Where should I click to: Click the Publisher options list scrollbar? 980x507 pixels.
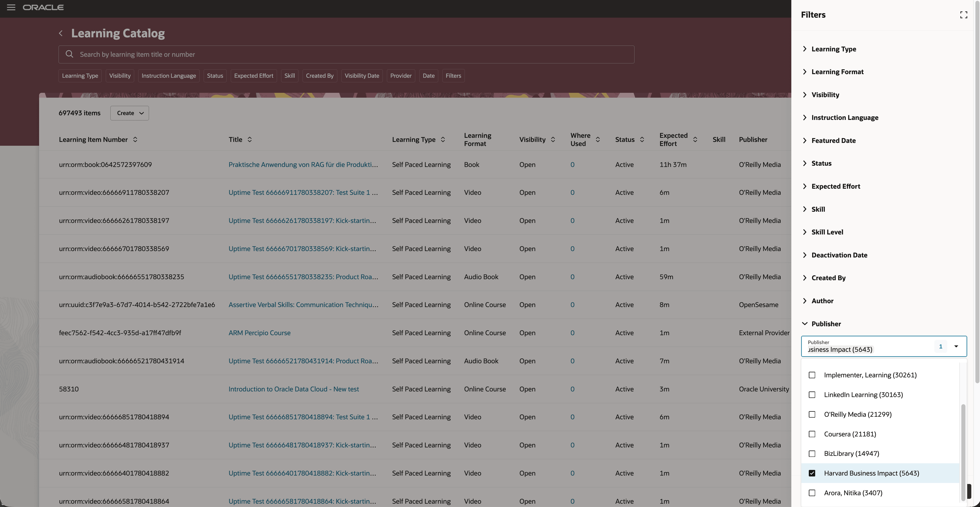963,452
